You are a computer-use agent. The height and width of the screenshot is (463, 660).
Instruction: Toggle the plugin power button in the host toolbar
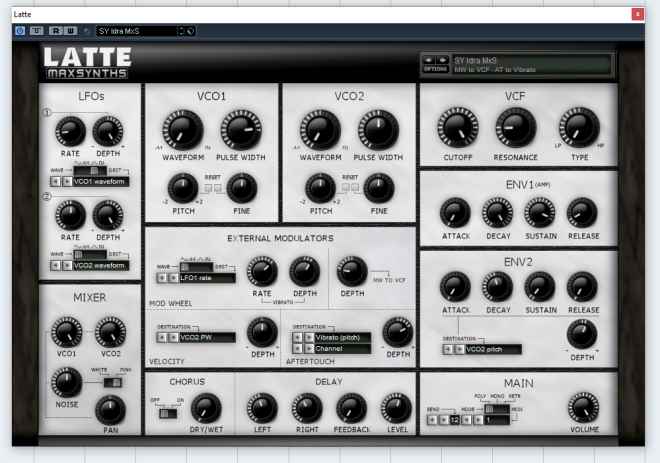pos(20,31)
